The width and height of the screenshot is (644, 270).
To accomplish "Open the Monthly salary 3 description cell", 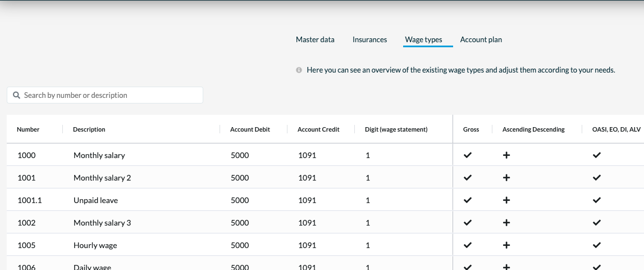I will coord(102,223).
